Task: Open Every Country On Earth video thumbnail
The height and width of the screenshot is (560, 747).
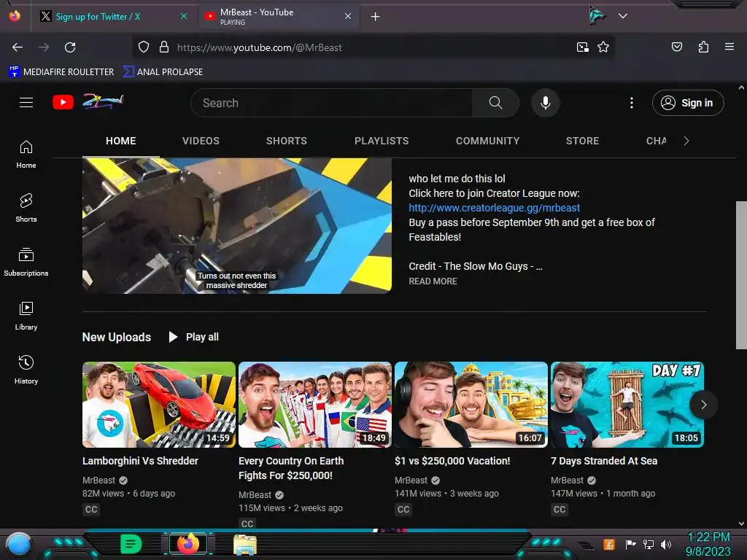Action: pos(315,405)
